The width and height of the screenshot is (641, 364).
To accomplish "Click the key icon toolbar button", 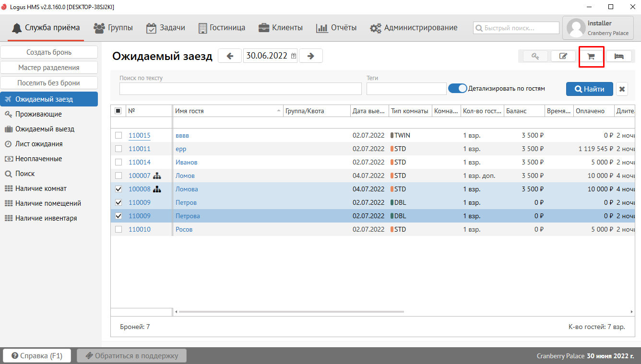I will coord(535,56).
